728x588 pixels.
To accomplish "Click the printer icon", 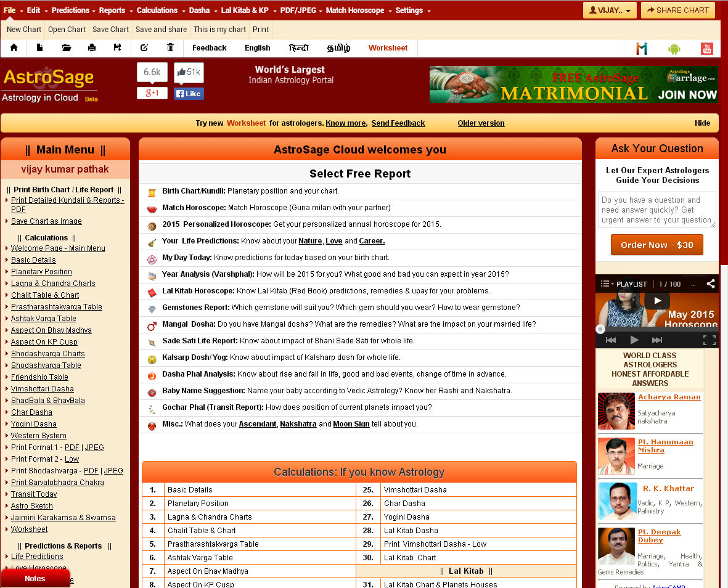I will click(x=92, y=48).
